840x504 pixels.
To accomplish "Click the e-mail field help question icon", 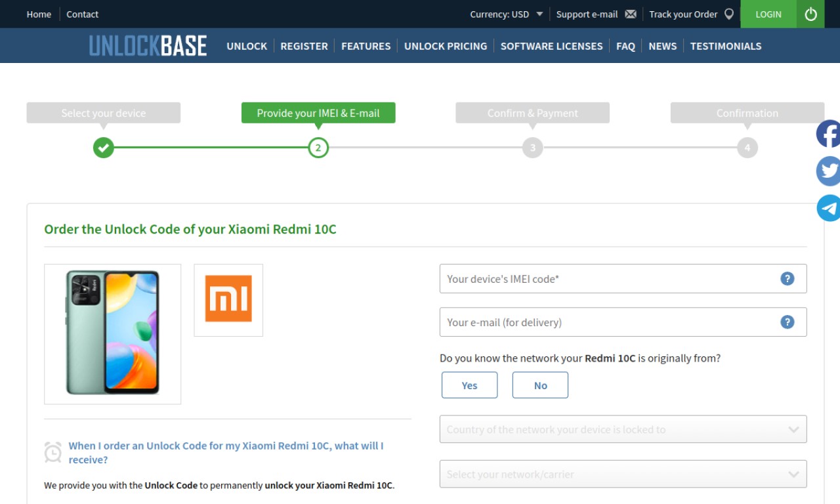I will (787, 322).
